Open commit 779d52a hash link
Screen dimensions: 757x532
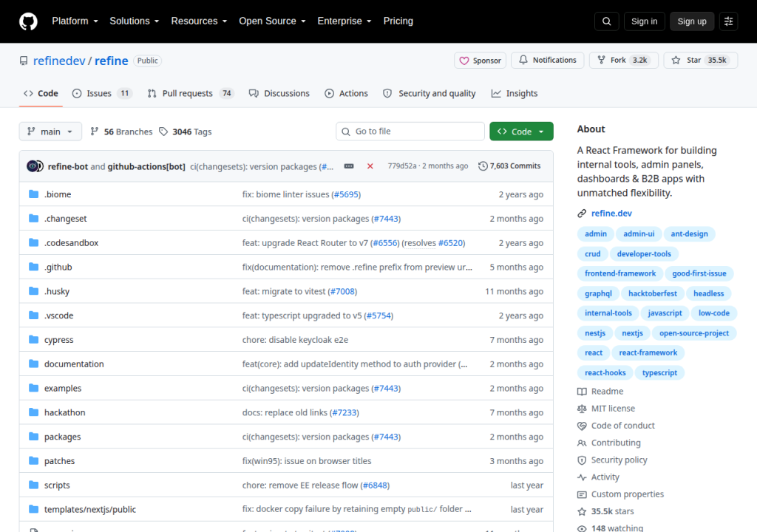point(401,166)
